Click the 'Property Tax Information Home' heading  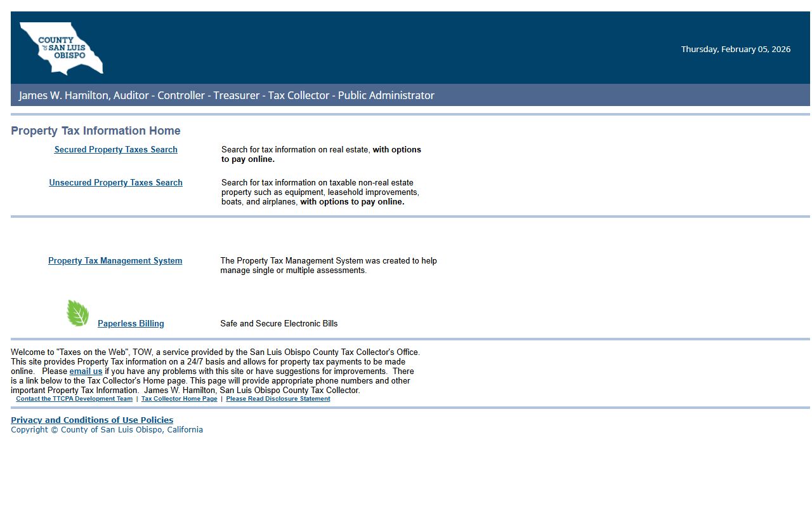pyautogui.click(x=96, y=131)
